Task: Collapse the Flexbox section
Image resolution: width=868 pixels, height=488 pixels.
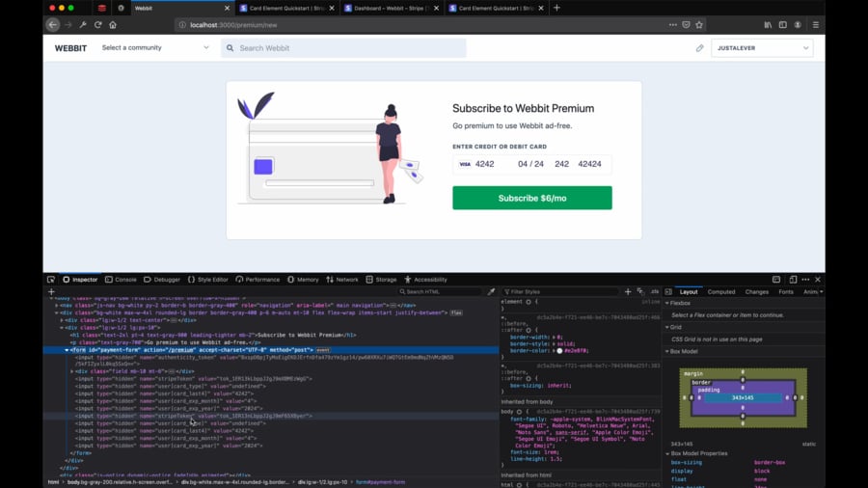Action: click(667, 303)
